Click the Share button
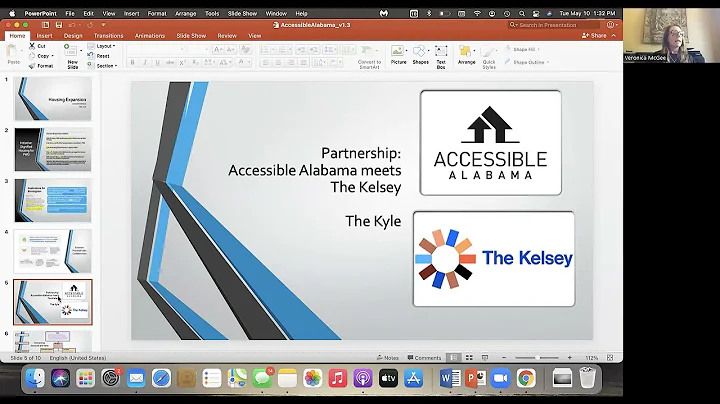 tap(594, 35)
